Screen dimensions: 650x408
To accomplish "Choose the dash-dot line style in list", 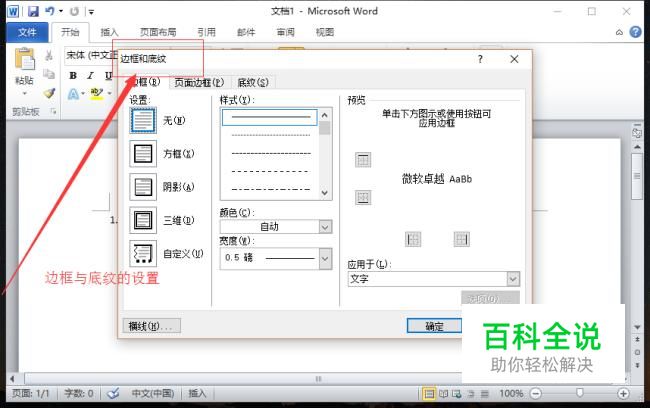I will pyautogui.click(x=271, y=189).
